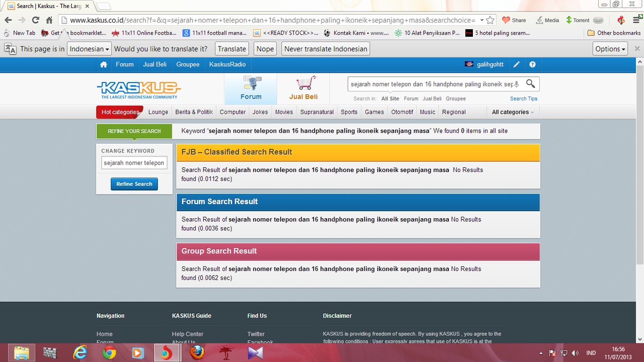Open the Torrent toolbar button
The height and width of the screenshot is (362, 644).
tap(578, 20)
